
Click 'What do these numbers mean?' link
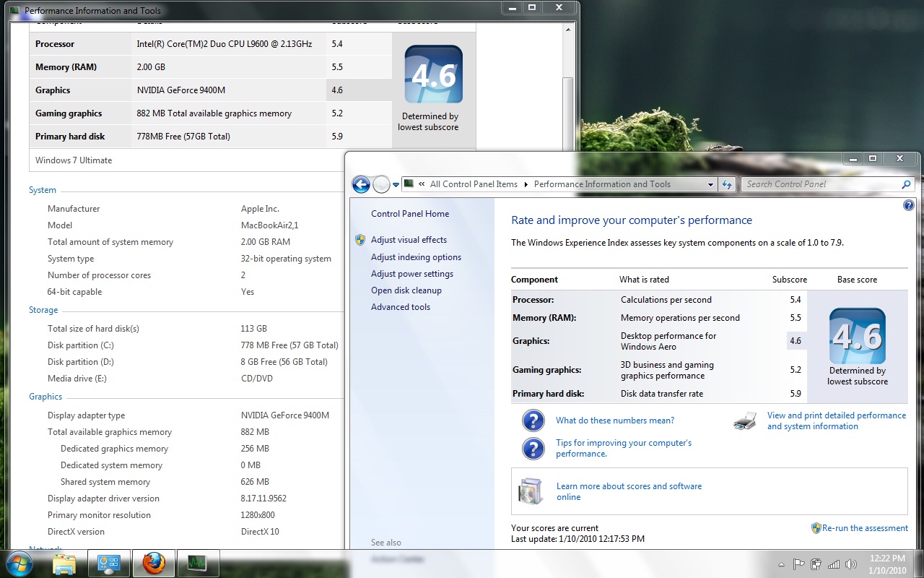tap(615, 420)
